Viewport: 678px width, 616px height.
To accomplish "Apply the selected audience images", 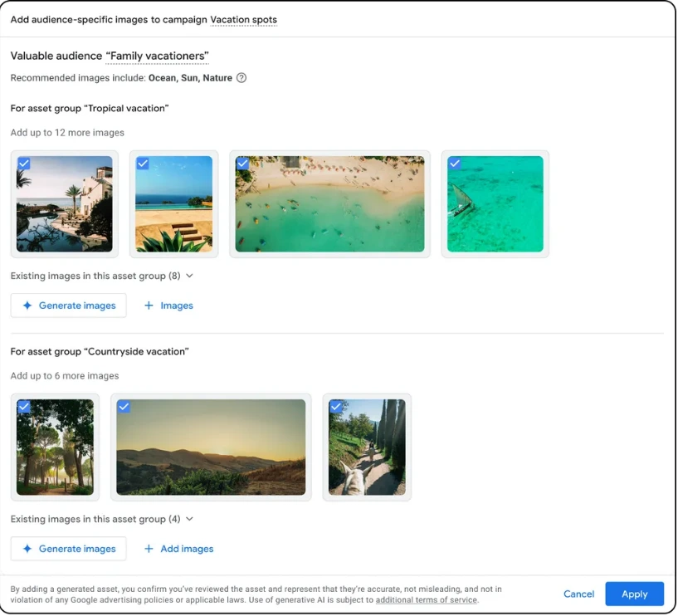I will 634,594.
